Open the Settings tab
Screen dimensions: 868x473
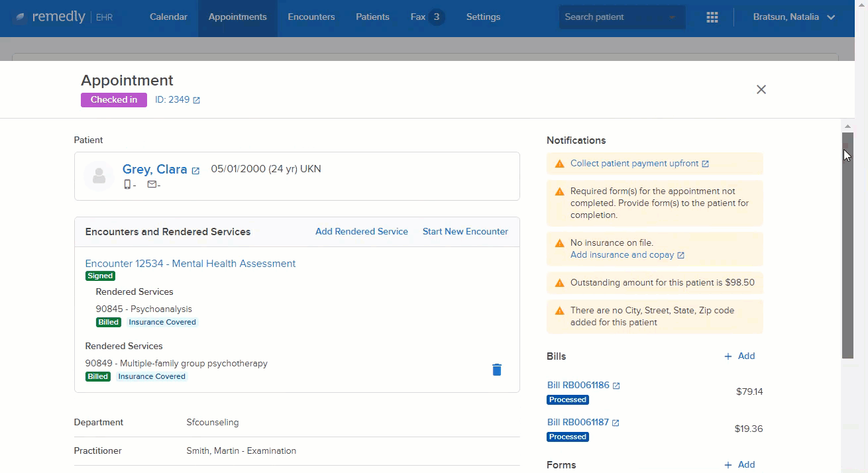point(483,17)
